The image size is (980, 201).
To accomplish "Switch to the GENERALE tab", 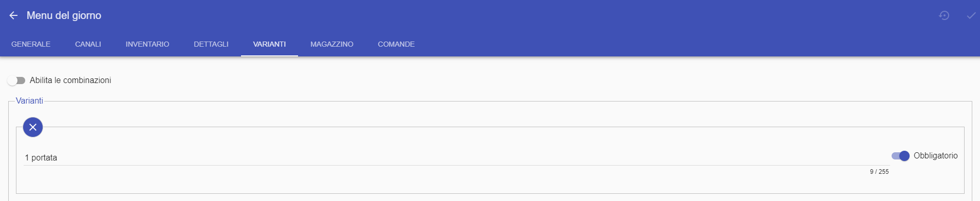I will (x=31, y=44).
